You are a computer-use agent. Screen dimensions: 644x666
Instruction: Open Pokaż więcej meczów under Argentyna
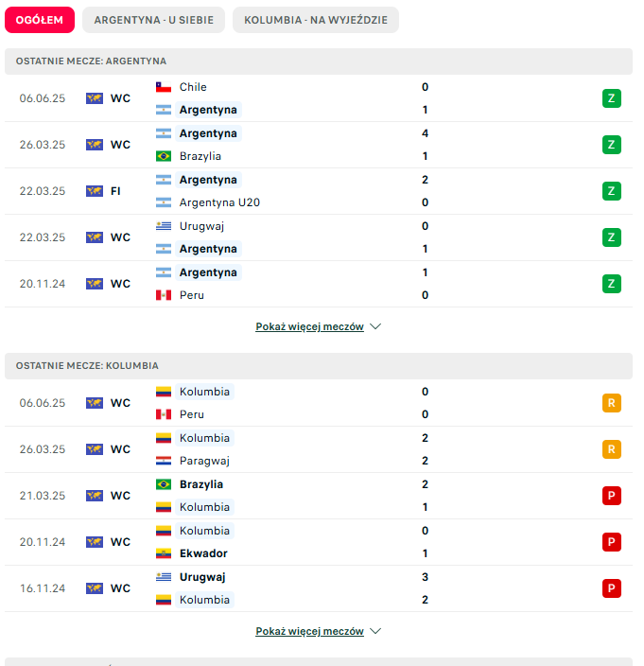click(x=309, y=326)
